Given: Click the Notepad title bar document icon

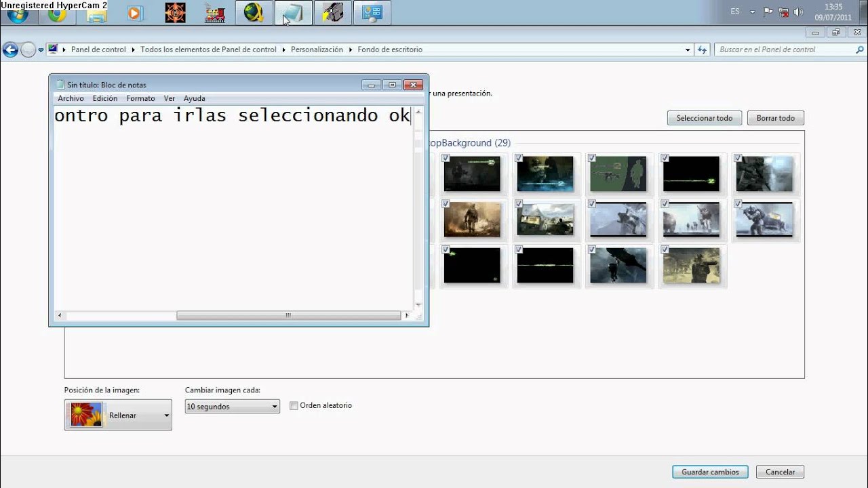Looking at the screenshot, I should coord(60,85).
